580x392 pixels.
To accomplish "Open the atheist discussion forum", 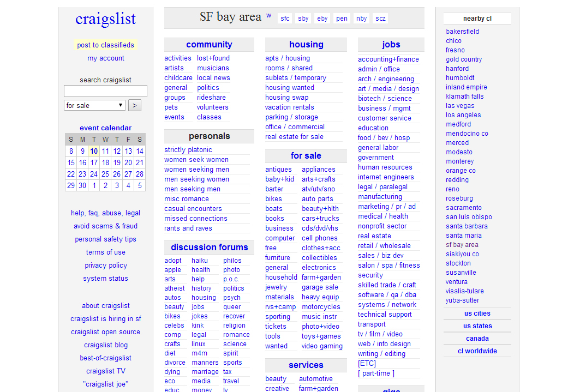I will 174,288.
